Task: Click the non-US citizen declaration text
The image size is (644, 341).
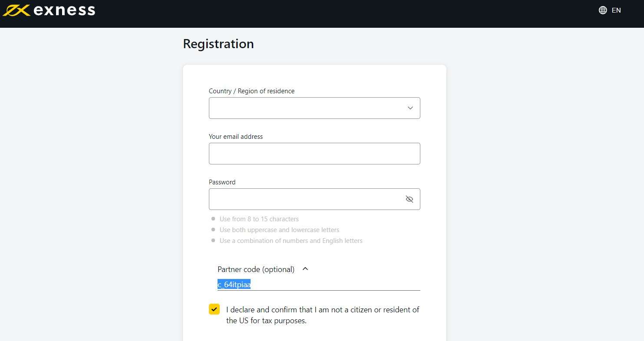Action: click(323, 315)
